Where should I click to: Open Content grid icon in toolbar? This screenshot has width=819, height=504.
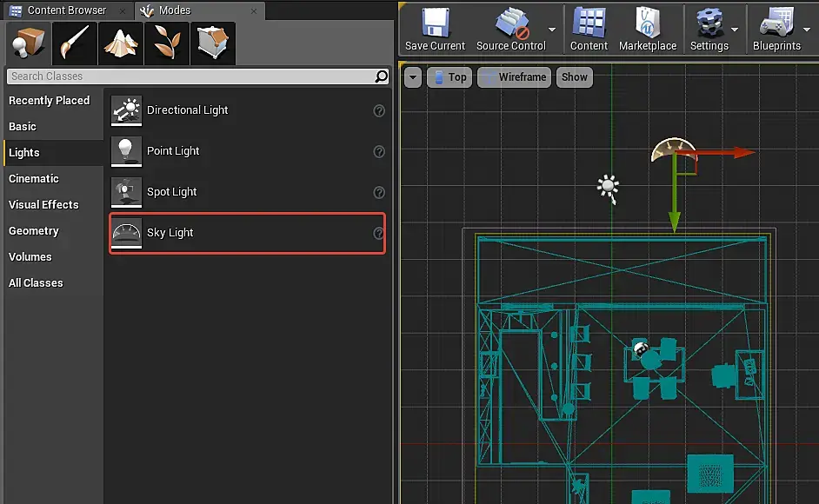589,23
